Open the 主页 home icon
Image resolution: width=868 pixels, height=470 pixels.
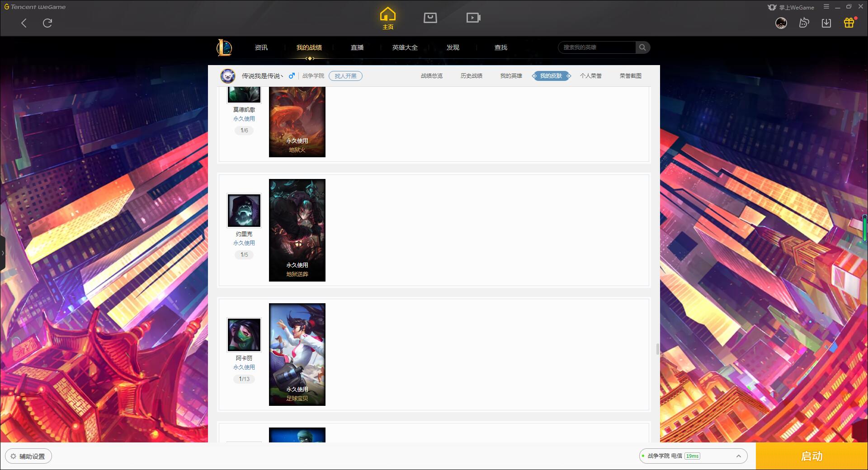coord(388,19)
